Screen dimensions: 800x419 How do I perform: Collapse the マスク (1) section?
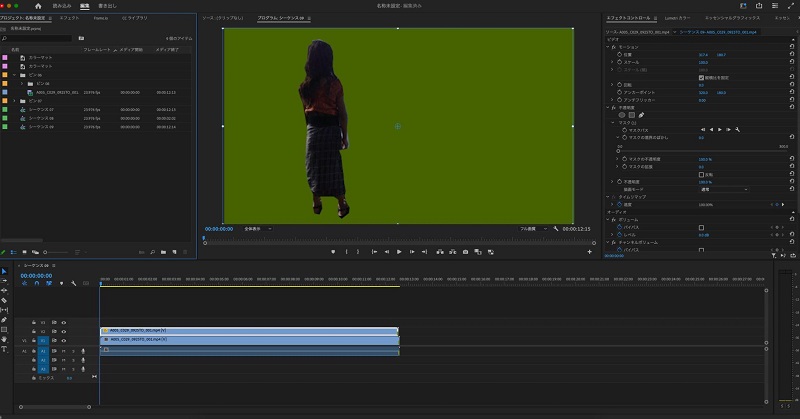point(613,122)
